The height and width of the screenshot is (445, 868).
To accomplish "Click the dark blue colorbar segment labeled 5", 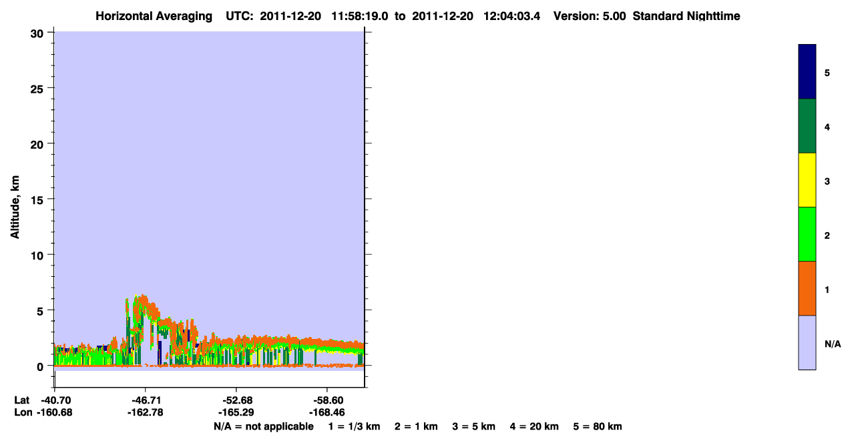I will pyautogui.click(x=807, y=72).
